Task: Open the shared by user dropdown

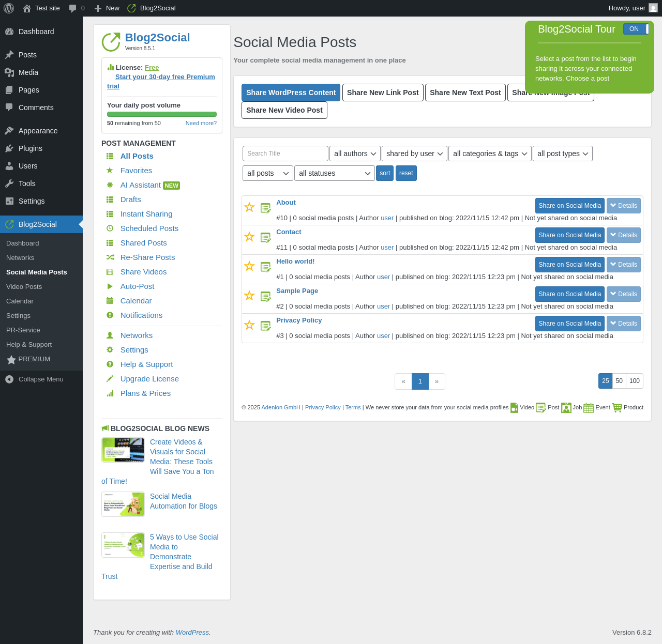Action: (x=414, y=154)
